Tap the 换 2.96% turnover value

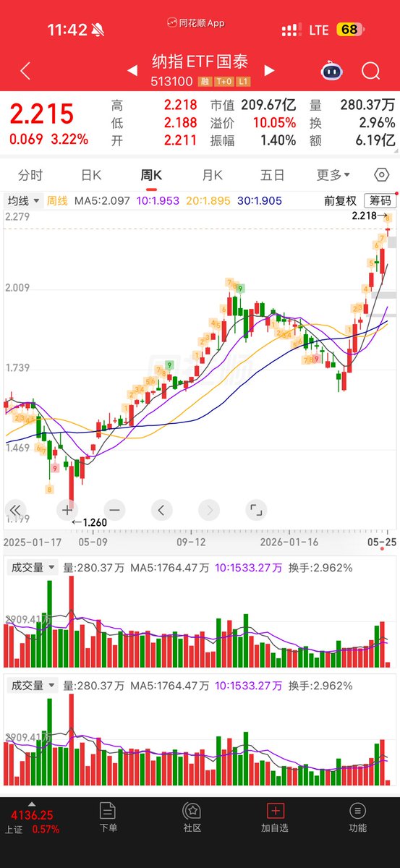pos(352,123)
